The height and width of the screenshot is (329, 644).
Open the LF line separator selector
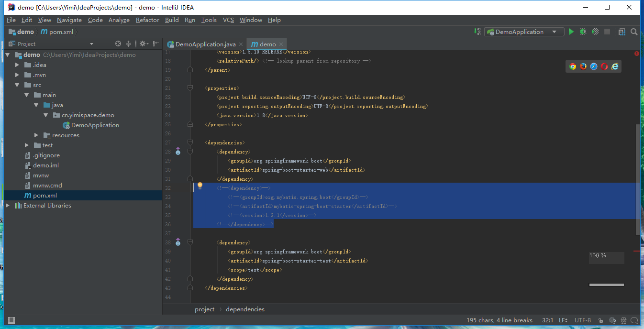563,320
